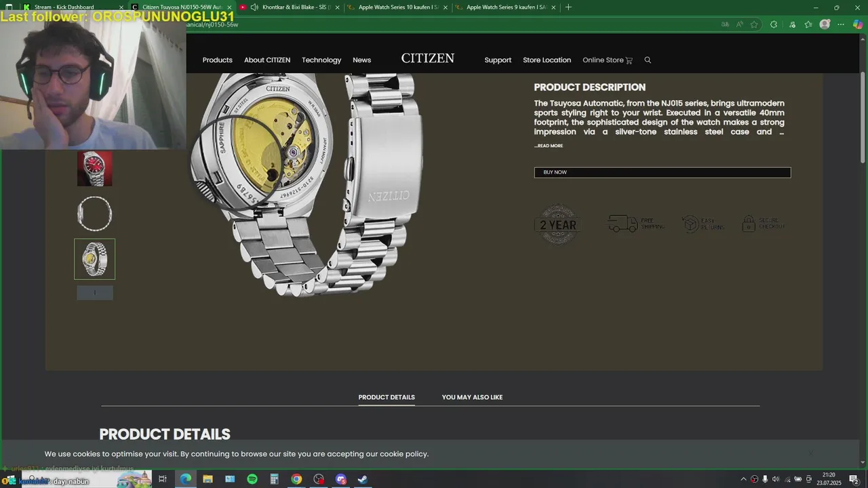Open the notification center icon
Viewport: 868px width, 488px height.
pos(854,479)
